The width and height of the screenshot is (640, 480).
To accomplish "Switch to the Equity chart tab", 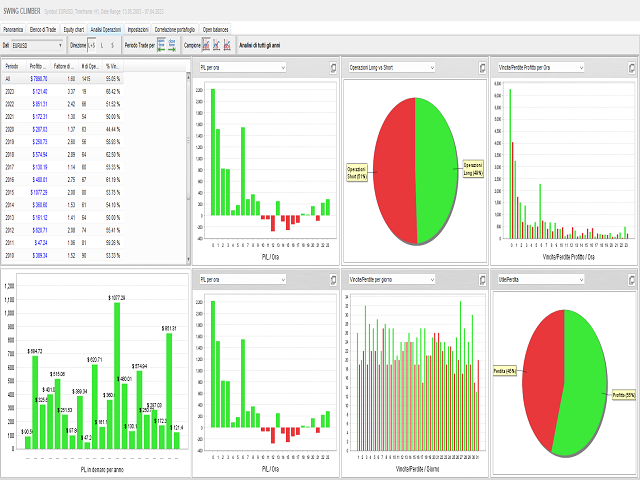I will 74,29.
